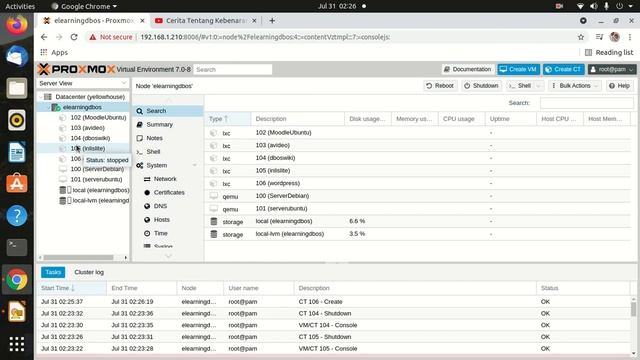The image size is (640, 360).
Task: Click Create CT
Action: click(x=564, y=69)
